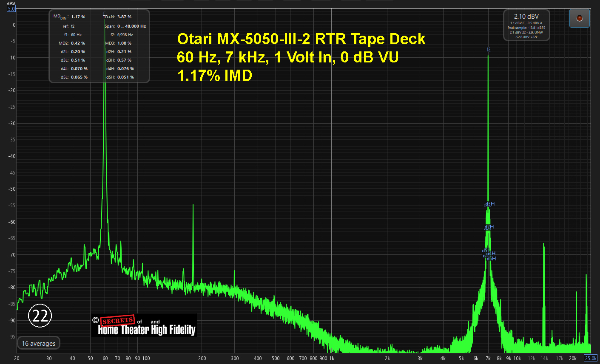Select the MD3 1.08 % value
Image resolution: width=600 pixels, height=364 pixels.
[124, 43]
